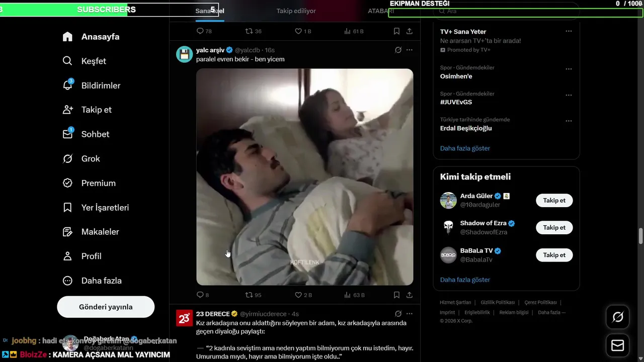Click the Ara search field
This screenshot has height=362, width=644.
[x=507, y=11]
